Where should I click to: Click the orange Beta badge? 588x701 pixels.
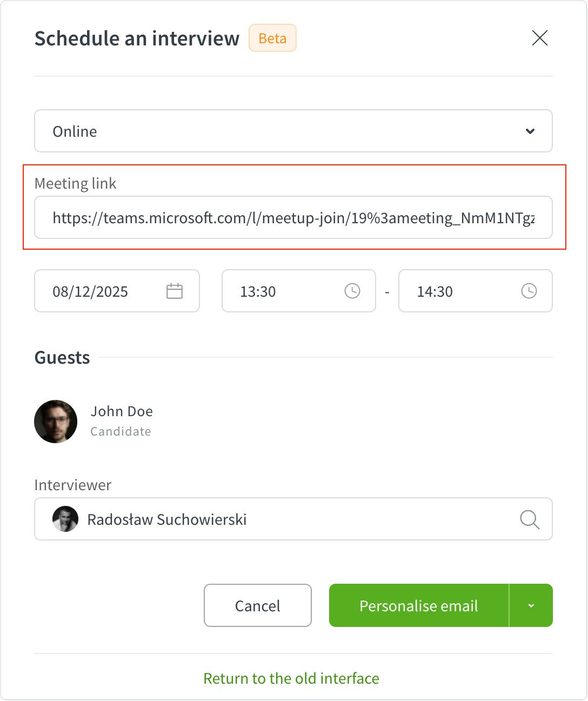(x=272, y=38)
